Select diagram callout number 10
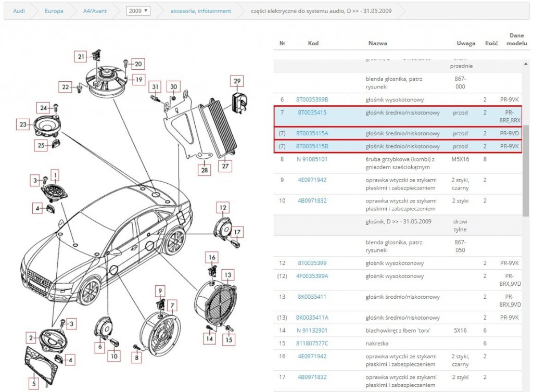This screenshot has height=392, width=533. click(114, 356)
